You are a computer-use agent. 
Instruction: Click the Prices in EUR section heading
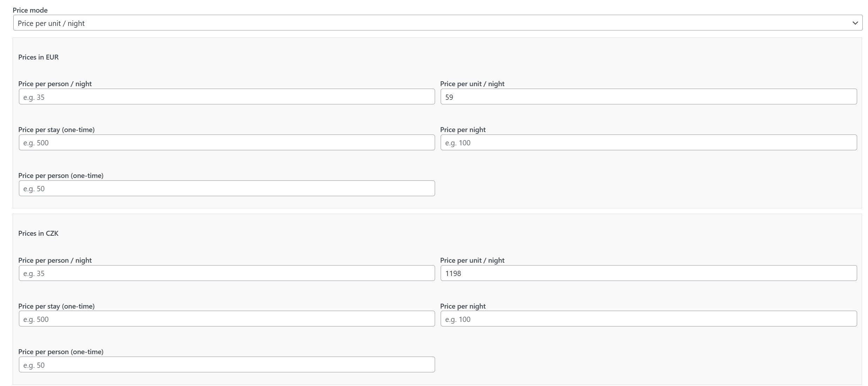click(x=38, y=57)
